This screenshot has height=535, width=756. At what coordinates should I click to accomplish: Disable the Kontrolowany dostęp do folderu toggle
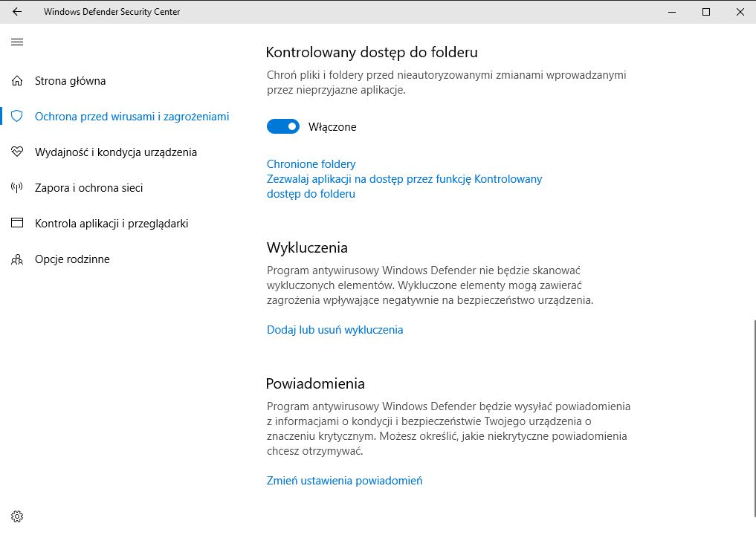click(x=282, y=127)
